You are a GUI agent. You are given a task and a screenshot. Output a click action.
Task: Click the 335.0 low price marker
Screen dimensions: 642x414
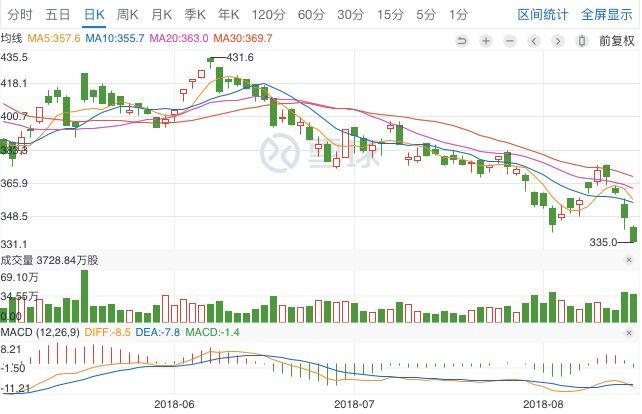(603, 242)
